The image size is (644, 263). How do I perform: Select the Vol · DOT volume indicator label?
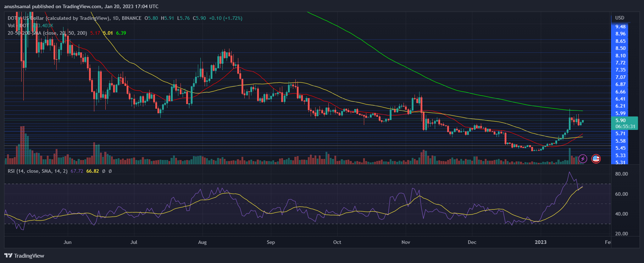[x=18, y=25]
